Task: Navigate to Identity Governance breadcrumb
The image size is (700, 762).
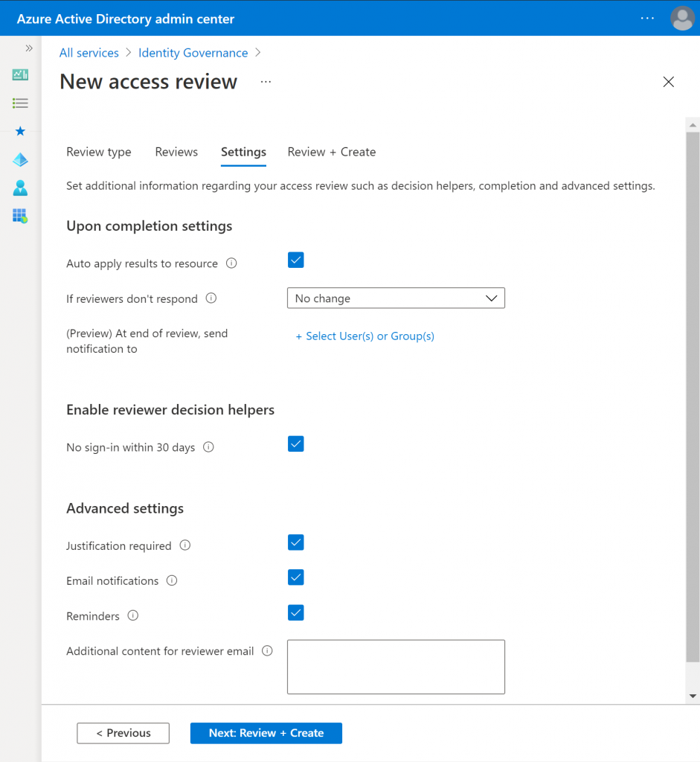Action: [193, 53]
